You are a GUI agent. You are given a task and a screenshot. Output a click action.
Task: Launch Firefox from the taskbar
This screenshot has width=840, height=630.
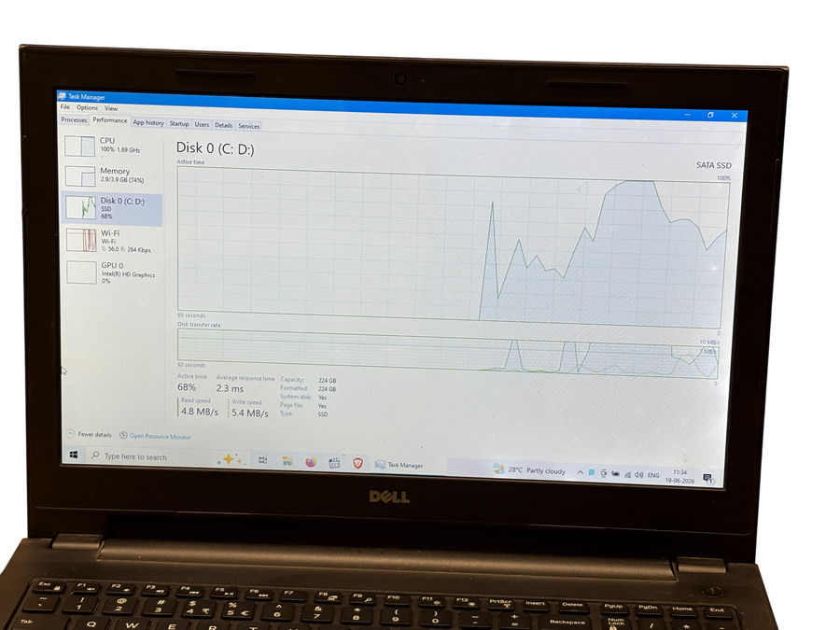click(x=311, y=462)
